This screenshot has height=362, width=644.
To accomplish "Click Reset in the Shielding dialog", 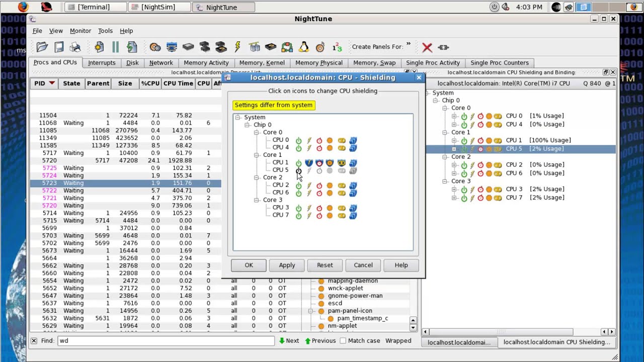I will 325,265.
